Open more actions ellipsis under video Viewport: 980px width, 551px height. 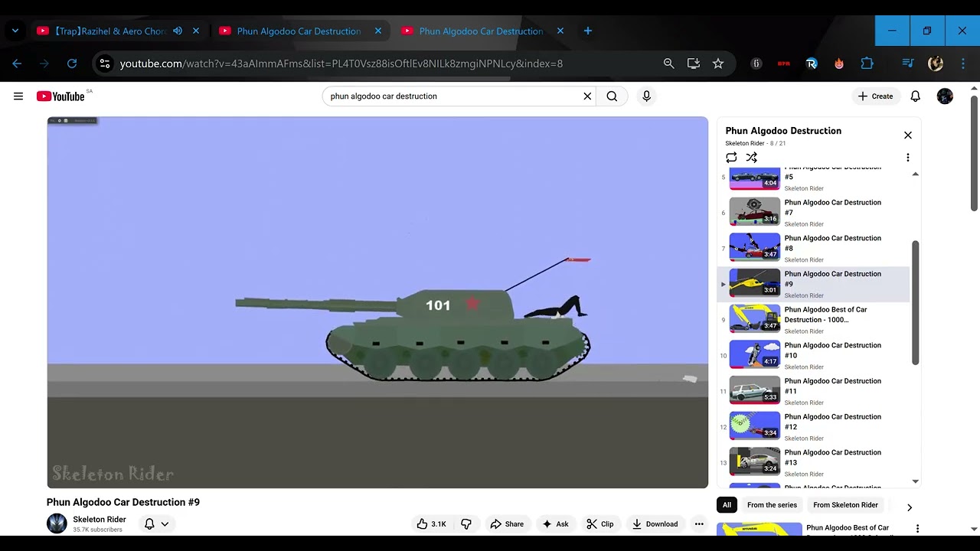(x=698, y=524)
